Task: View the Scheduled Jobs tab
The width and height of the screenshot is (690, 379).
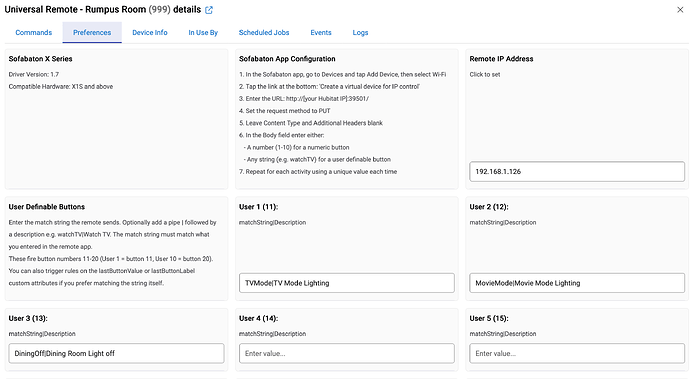Action: (264, 33)
